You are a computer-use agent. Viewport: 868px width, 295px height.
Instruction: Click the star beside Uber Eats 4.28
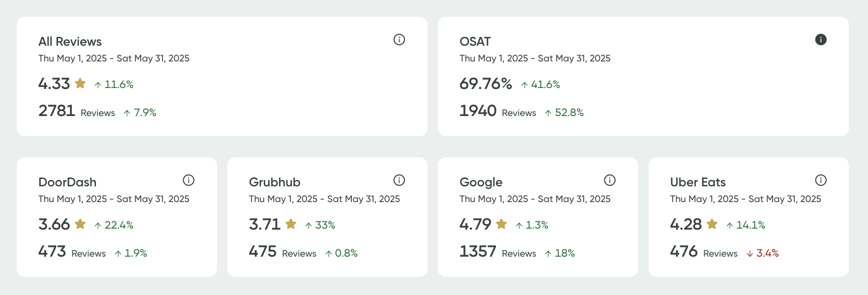click(712, 224)
